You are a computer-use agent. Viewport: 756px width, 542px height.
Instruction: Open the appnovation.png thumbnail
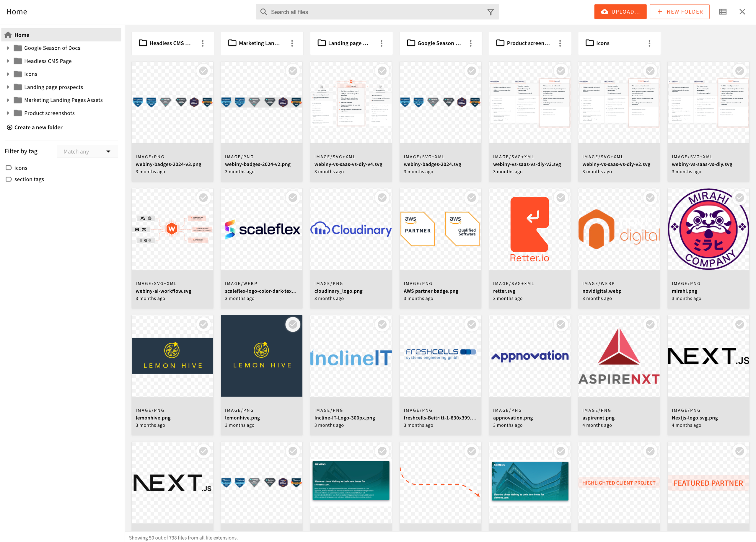point(530,356)
